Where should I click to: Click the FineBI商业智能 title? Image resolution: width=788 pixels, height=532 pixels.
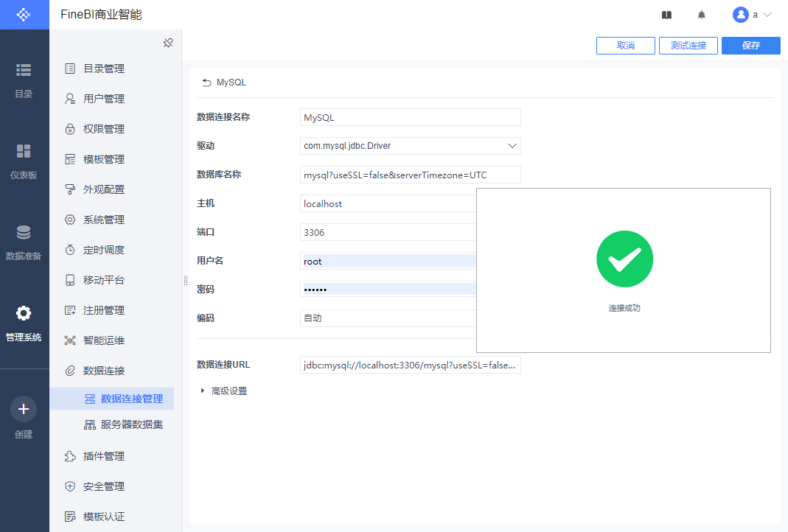101,15
